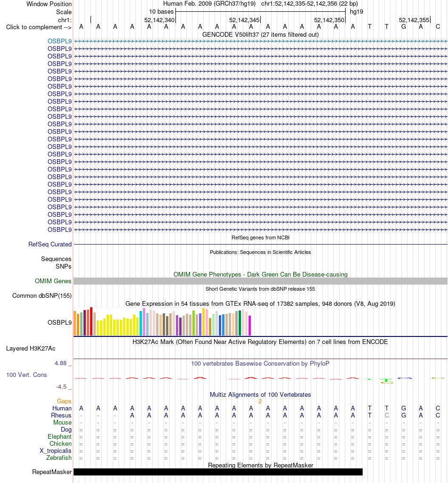Click the OMIM Genes track label
The width and height of the screenshot is (448, 483).
53,281
